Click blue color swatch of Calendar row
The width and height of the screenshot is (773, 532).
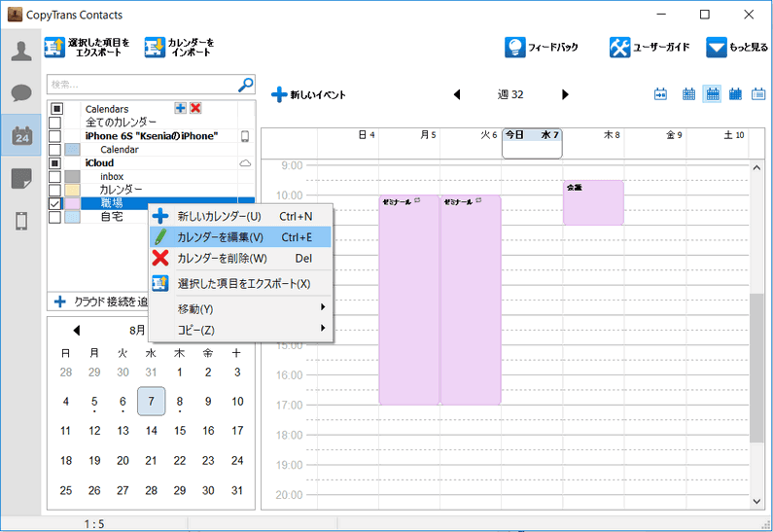(73, 150)
